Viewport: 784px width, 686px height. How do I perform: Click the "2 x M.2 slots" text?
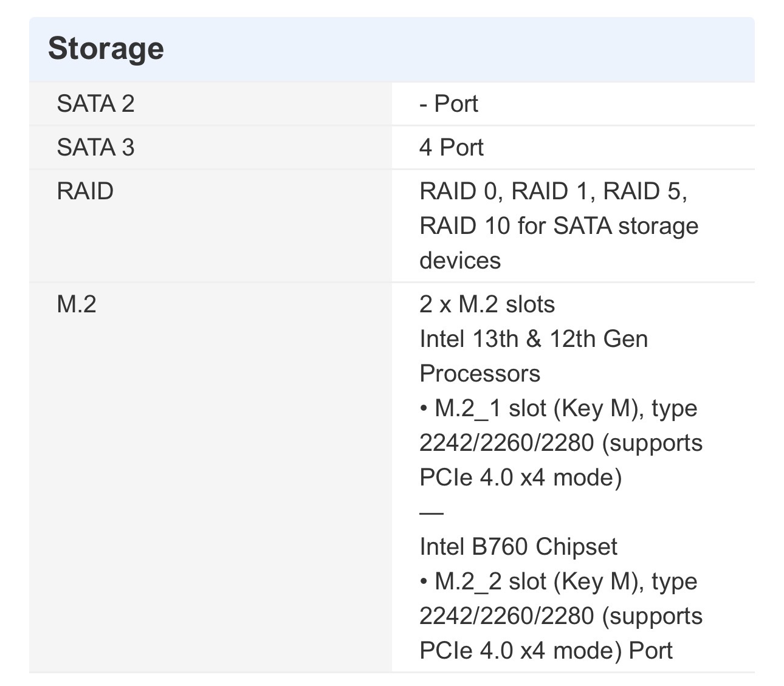tap(487, 304)
